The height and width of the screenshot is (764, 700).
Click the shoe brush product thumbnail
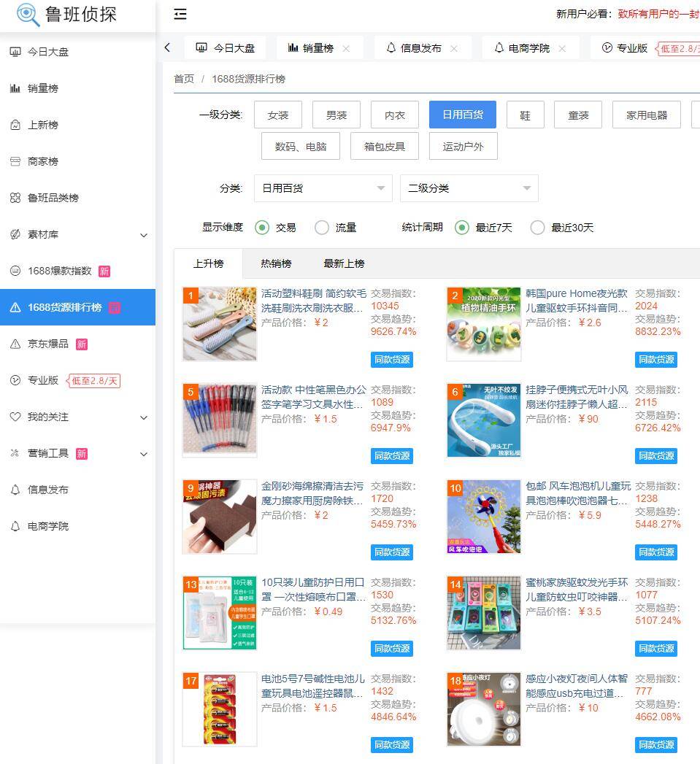tap(220, 323)
